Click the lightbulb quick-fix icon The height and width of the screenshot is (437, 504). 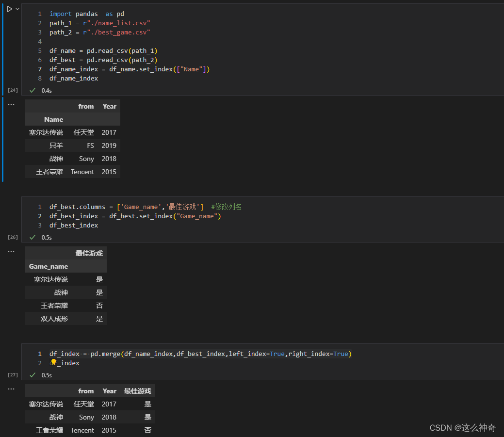tap(53, 362)
